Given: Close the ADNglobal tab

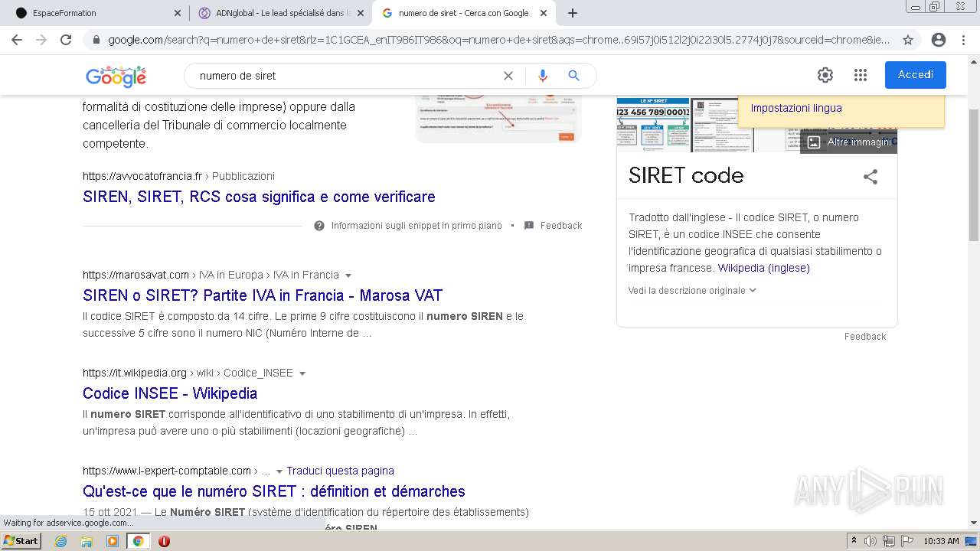Looking at the screenshot, I should tap(361, 13).
